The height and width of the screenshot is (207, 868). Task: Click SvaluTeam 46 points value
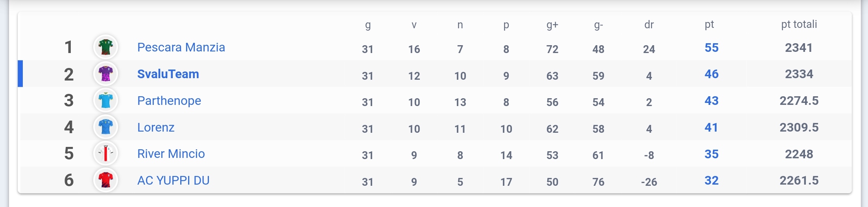(x=711, y=74)
